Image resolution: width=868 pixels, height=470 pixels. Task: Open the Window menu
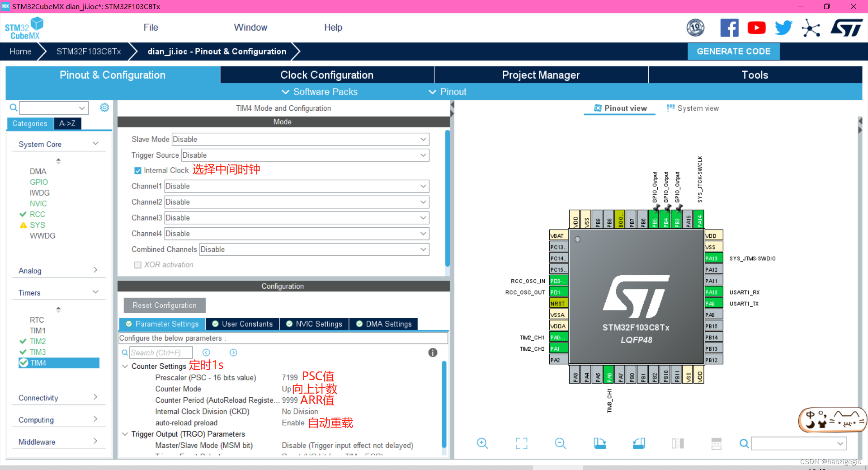click(250, 28)
